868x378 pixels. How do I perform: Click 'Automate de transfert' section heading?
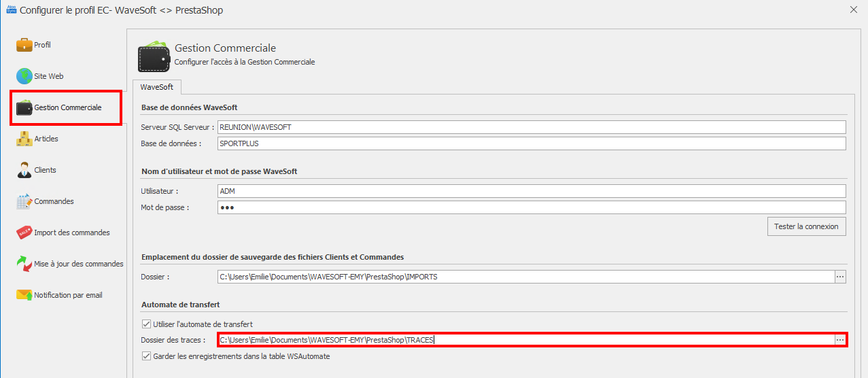coord(180,305)
